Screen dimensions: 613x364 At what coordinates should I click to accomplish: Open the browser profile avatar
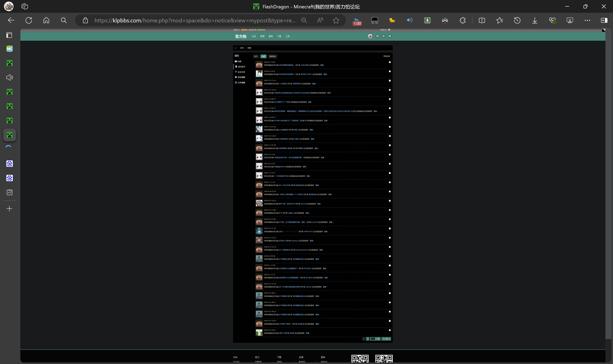(9, 7)
